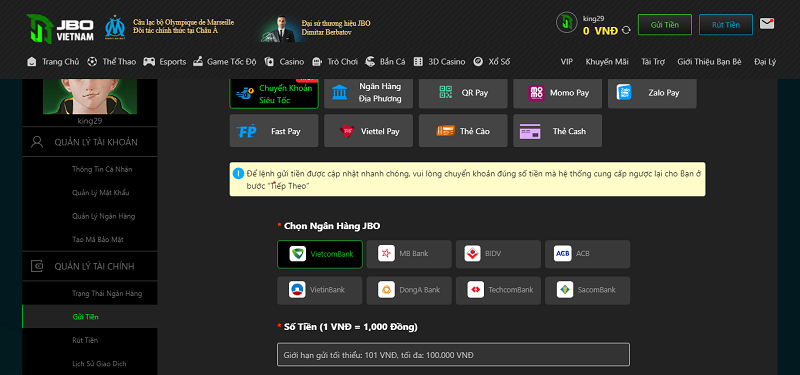This screenshot has height=375, width=800.
Task: Click the TechcomBank logo icon
Action: 476,290
